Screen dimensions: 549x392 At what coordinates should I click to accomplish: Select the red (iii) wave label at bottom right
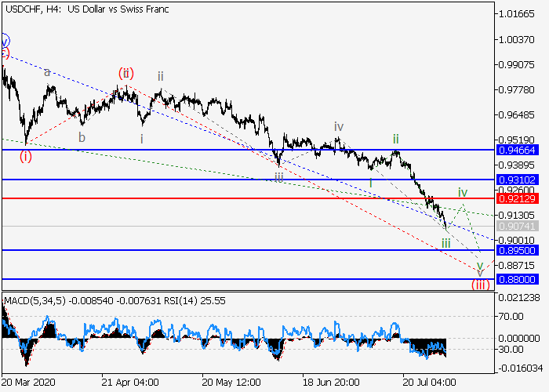tap(480, 284)
